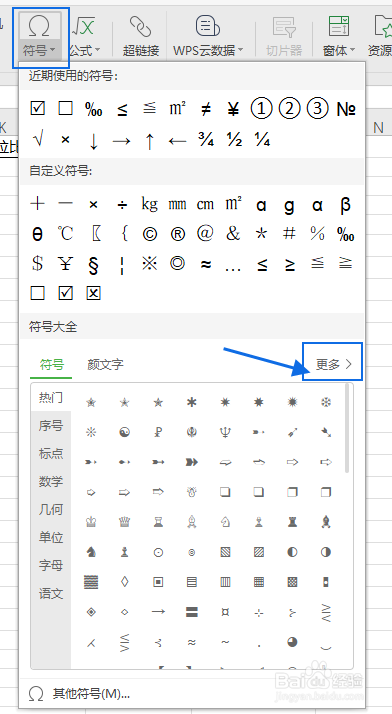This screenshot has width=392, height=714.
Task: Select the 序号 numbering category
Action: pos(51,426)
